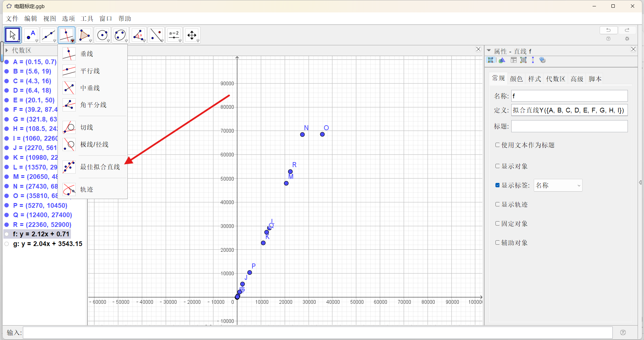Check the 辅助对象 checkbox
The width and height of the screenshot is (644, 340).
(497, 243)
